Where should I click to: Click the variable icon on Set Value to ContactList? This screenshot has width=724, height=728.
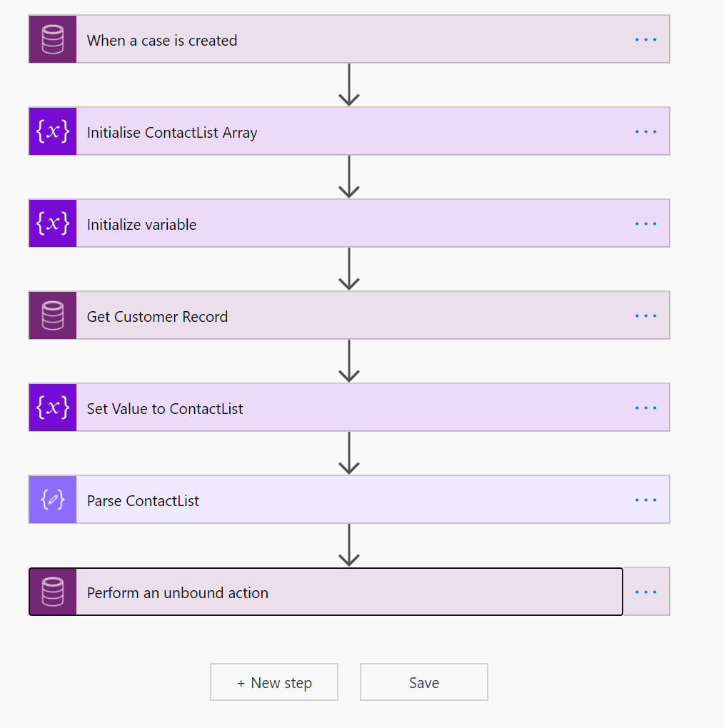(x=53, y=408)
